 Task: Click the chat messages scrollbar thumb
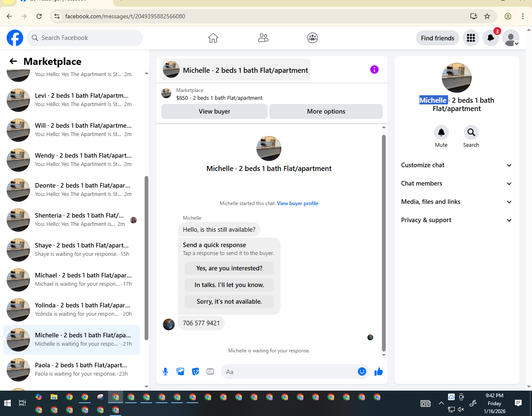384,243
